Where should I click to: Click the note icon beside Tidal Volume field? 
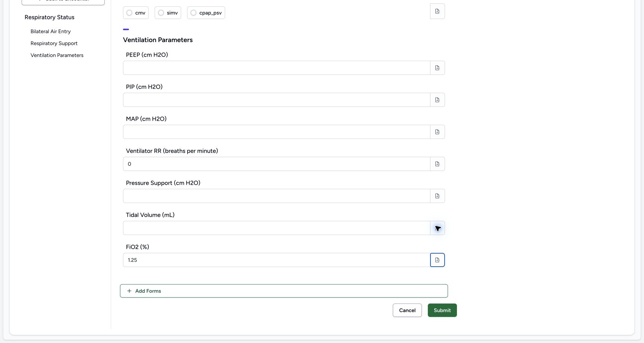click(x=438, y=228)
